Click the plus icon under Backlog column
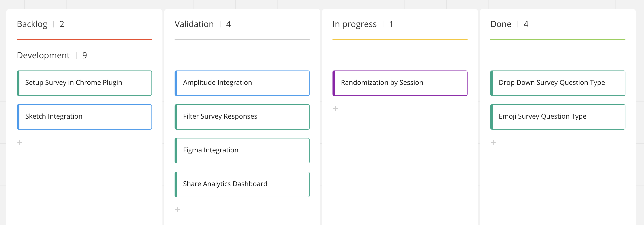This screenshot has height=225, width=644. coord(20,142)
